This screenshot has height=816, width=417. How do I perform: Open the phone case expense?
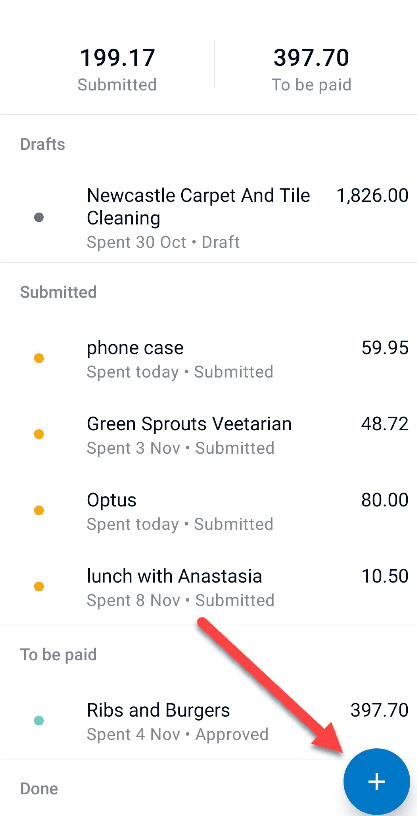(208, 359)
